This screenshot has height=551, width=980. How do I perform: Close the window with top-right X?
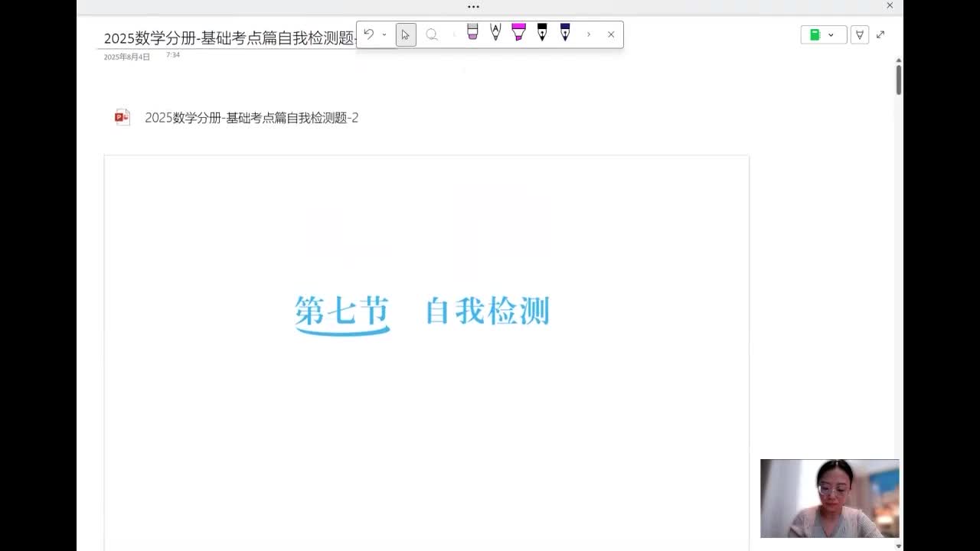(x=890, y=5)
